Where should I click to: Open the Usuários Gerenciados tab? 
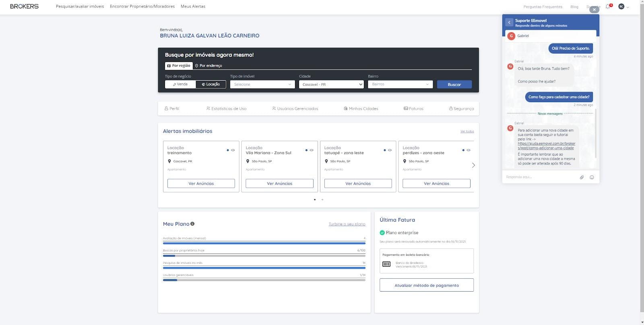coord(295,109)
